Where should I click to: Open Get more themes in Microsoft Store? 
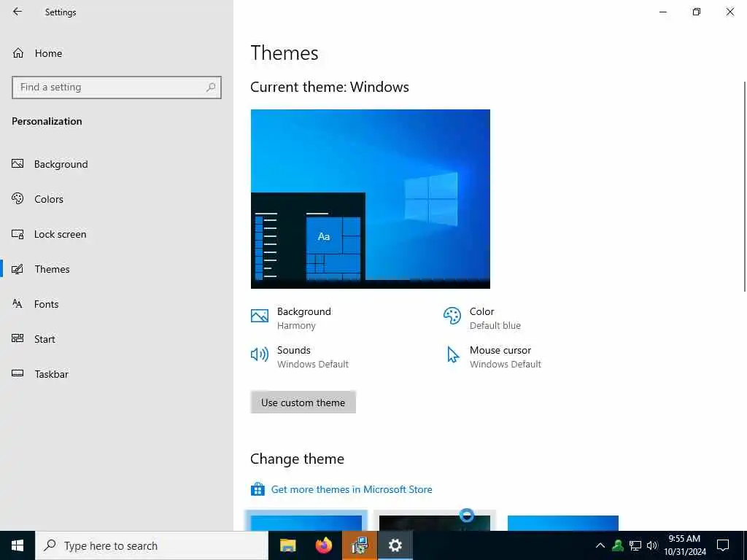[352, 489]
